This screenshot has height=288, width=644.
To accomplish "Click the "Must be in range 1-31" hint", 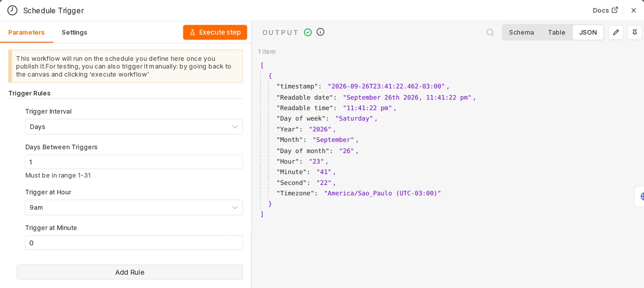I will click(x=58, y=175).
